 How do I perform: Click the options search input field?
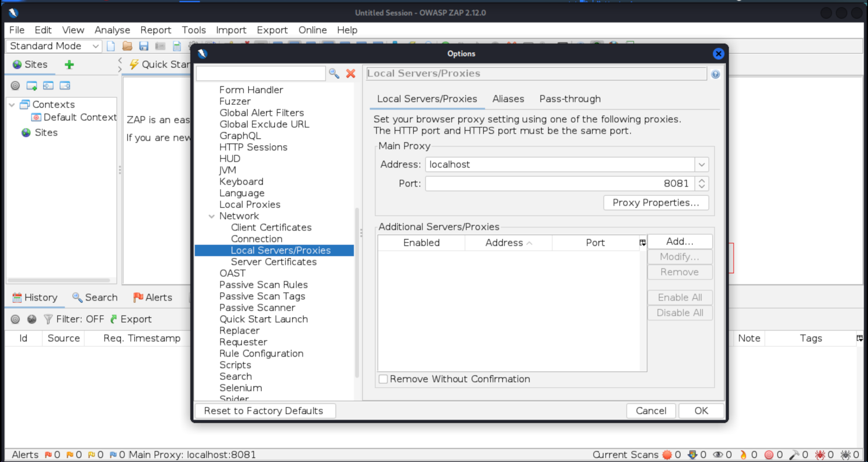pyautogui.click(x=261, y=73)
